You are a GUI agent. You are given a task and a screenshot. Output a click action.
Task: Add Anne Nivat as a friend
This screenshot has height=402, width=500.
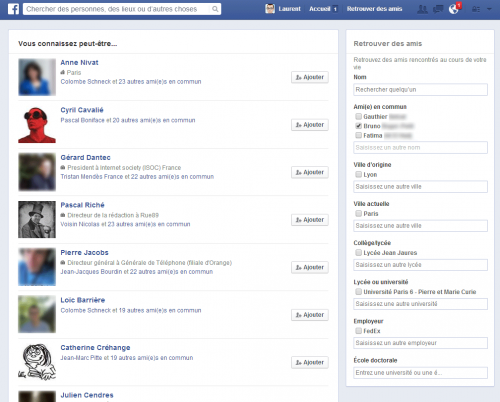click(310, 77)
